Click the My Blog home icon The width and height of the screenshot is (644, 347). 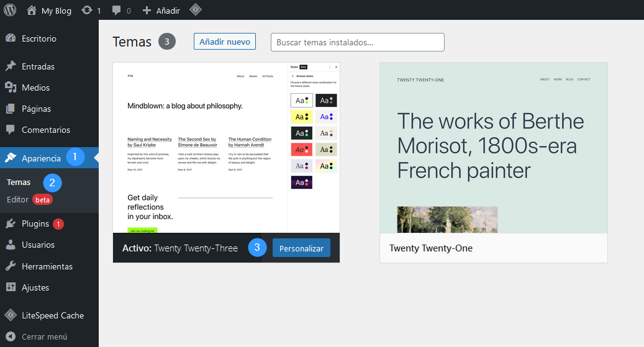pos(32,11)
